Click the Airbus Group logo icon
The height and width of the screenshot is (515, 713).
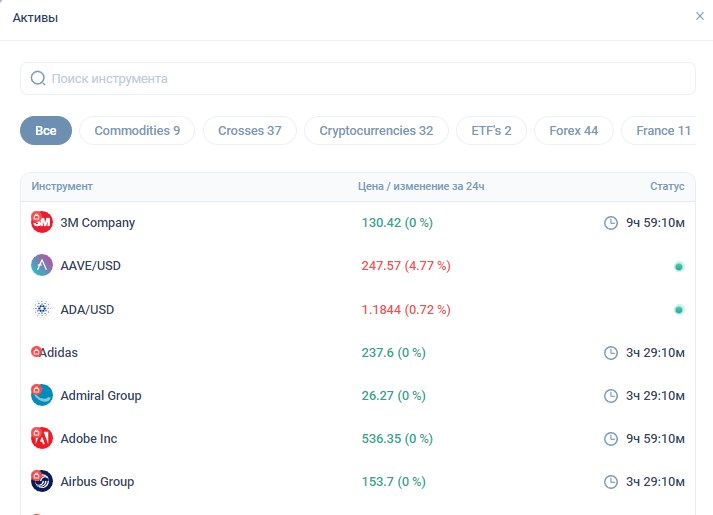coord(42,481)
